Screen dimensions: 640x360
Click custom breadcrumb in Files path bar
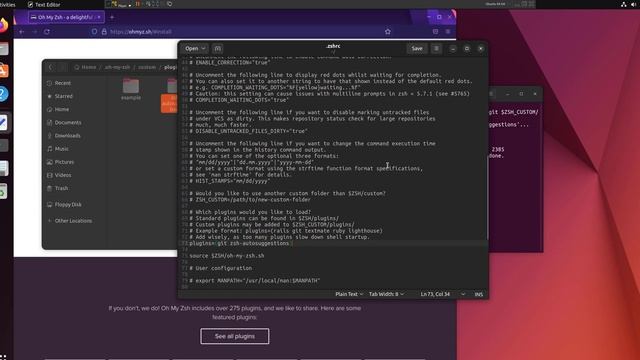pyautogui.click(x=147, y=67)
